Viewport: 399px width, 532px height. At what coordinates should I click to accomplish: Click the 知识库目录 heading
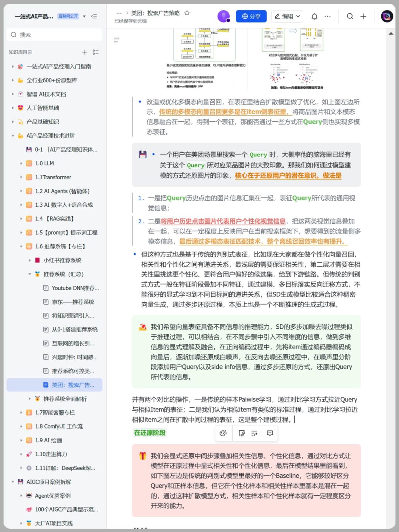click(20, 52)
